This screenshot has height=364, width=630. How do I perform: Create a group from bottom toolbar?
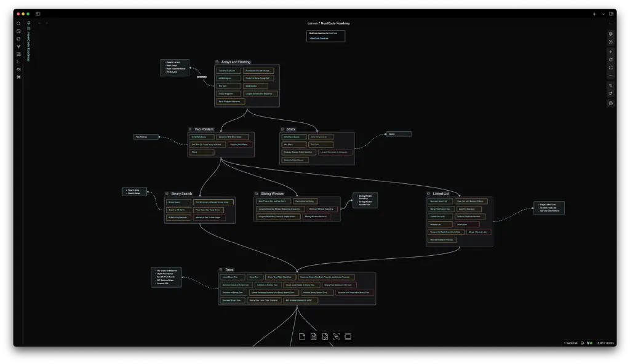pyautogui.click(x=348, y=337)
